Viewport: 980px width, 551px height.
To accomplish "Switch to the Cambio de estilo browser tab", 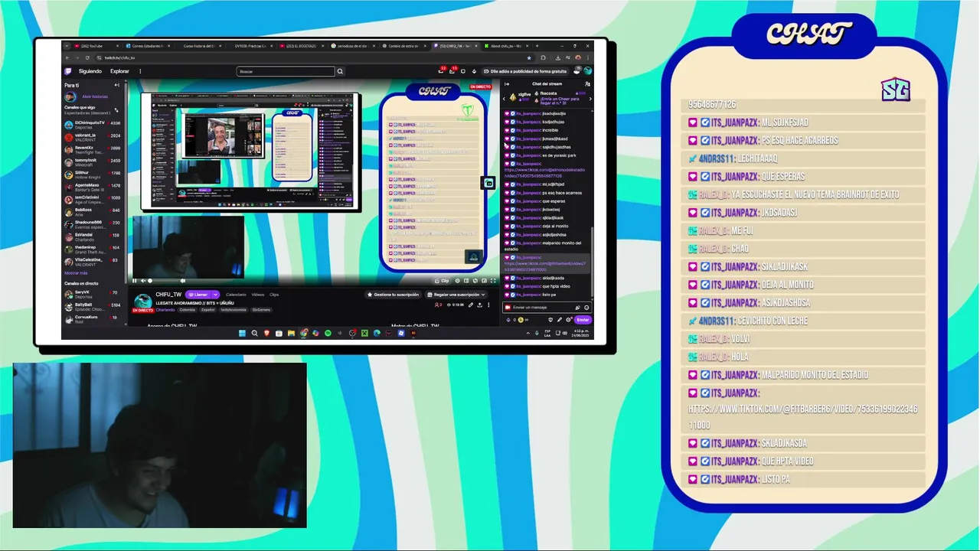I will coord(405,46).
